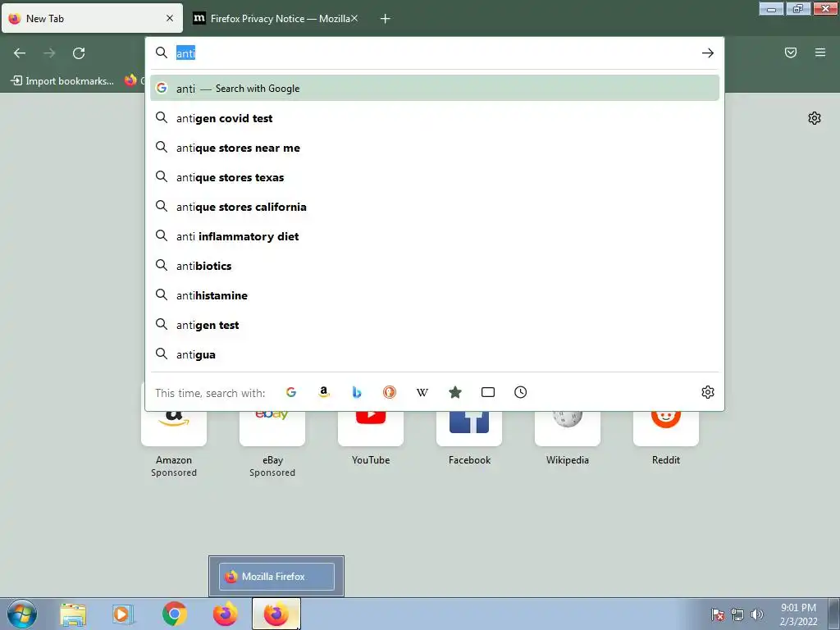
Task: Go back with the back arrow
Action: point(20,53)
